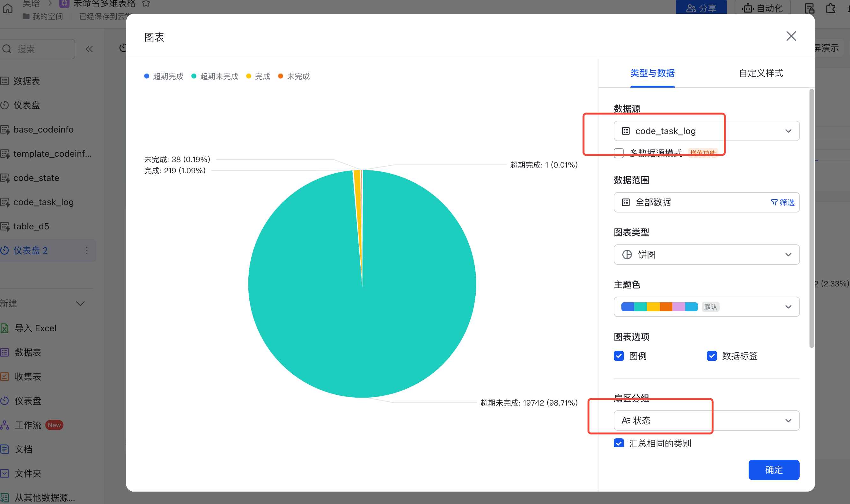Viewport: 850px width, 504px height.
Task: Create new 仪表盘 from 新建 list
Action: point(27,401)
